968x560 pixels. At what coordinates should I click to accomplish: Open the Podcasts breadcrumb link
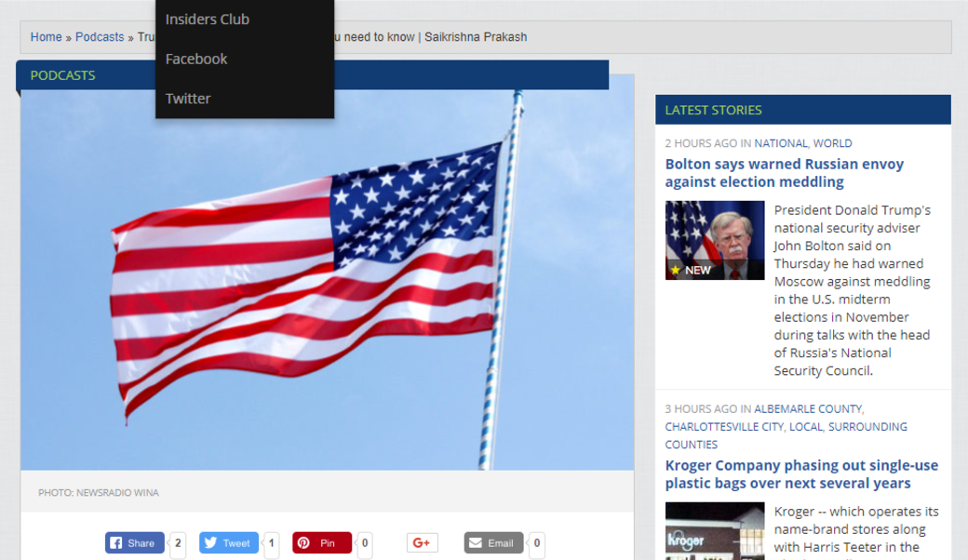coord(100,37)
